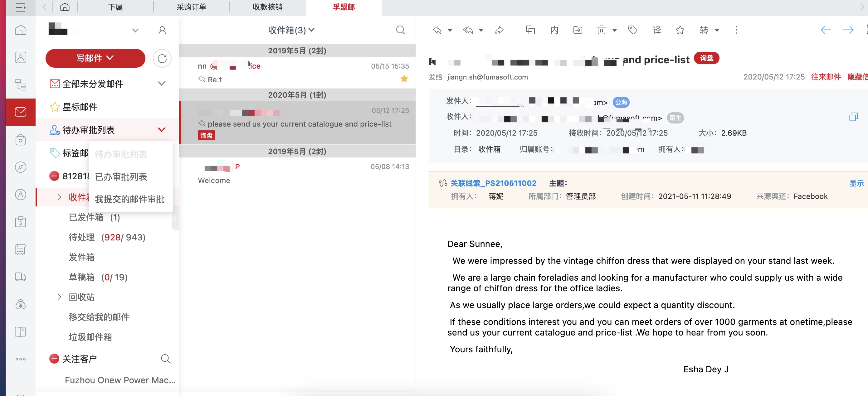The image size is (868, 396).
Task: Refresh the mailbox with the refresh icon
Action: click(x=162, y=58)
